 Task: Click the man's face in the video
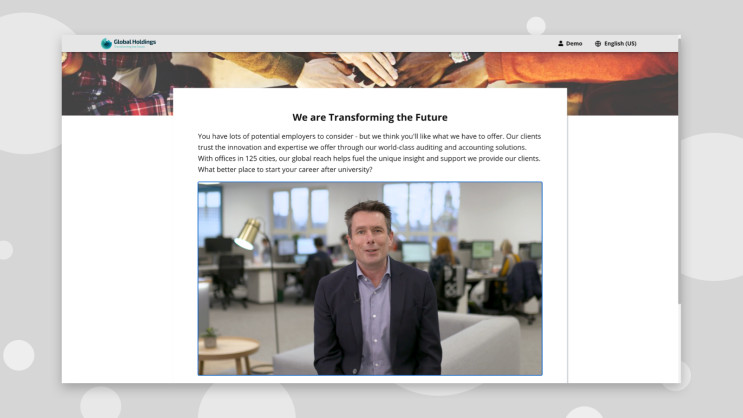(368, 229)
